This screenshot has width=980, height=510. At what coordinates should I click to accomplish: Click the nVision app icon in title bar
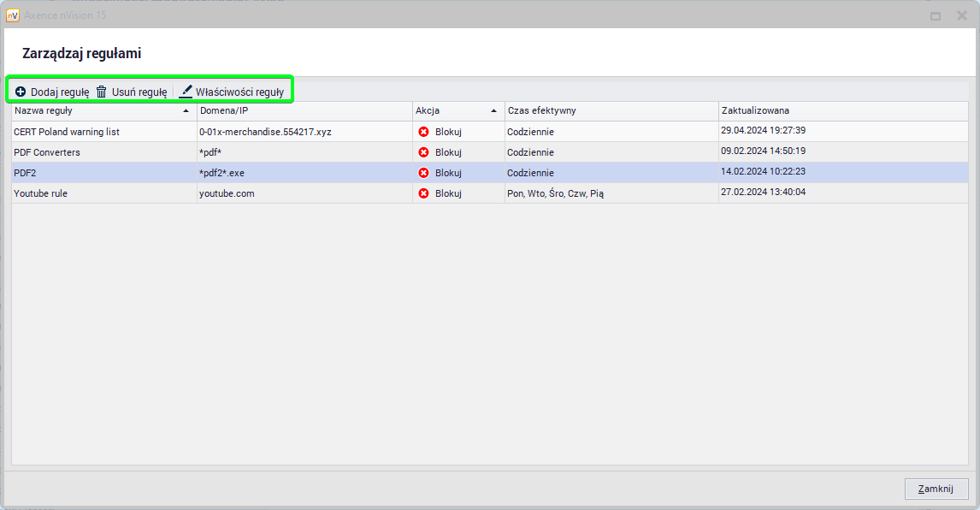point(13,15)
